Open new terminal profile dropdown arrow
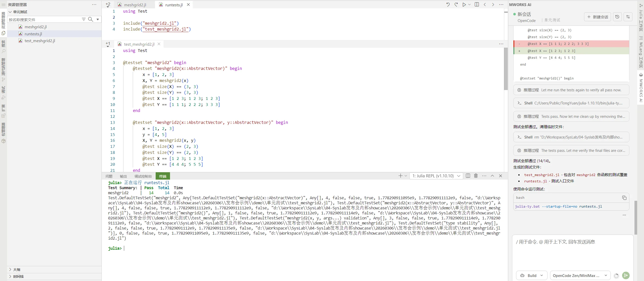 click(x=406, y=176)
